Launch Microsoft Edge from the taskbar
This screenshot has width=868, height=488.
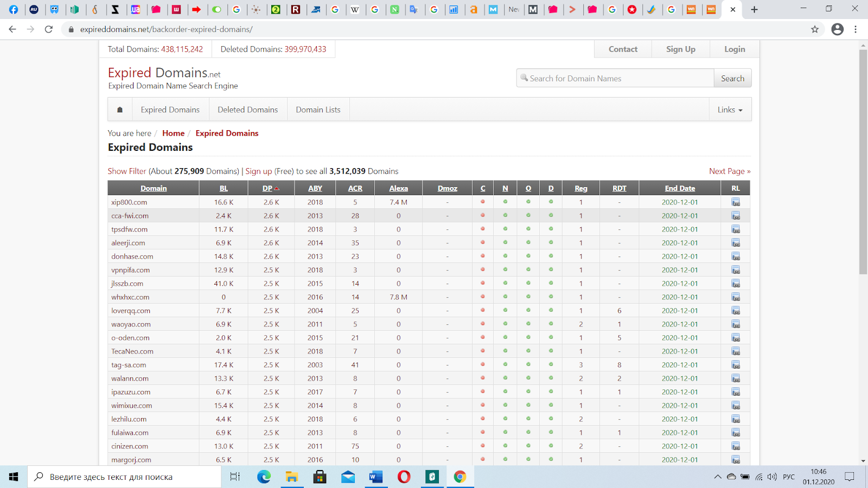tap(264, 477)
